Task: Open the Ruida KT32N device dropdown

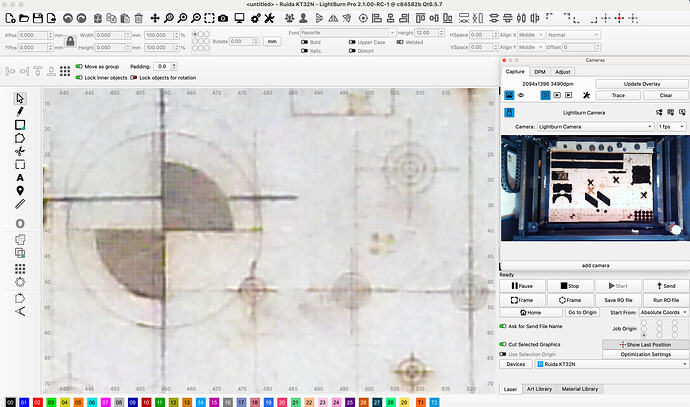Action: point(609,364)
